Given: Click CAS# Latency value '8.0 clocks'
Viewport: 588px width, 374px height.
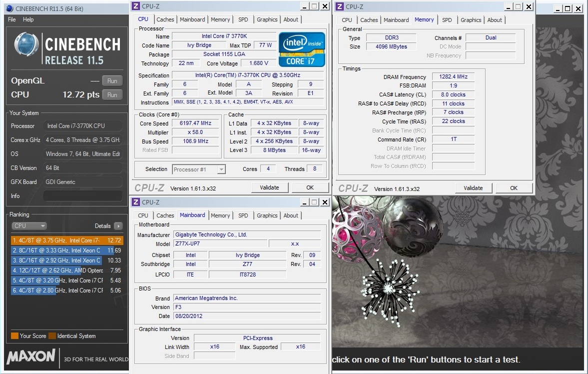Looking at the screenshot, I should [454, 94].
